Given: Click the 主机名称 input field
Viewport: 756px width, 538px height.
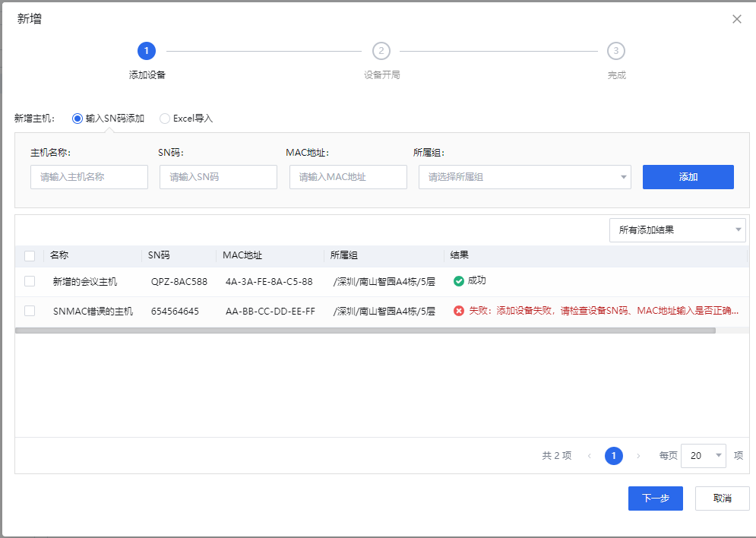Looking at the screenshot, I should [90, 177].
